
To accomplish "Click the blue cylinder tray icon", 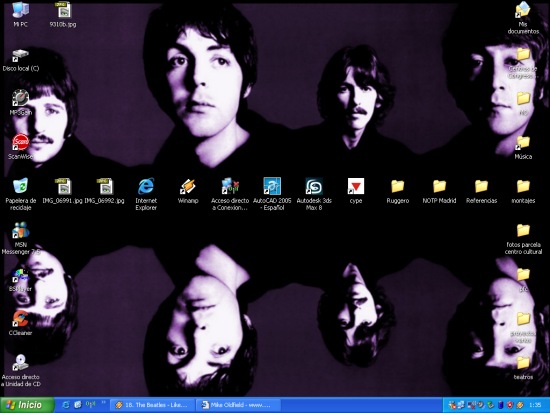I will pyautogui.click(x=501, y=405).
